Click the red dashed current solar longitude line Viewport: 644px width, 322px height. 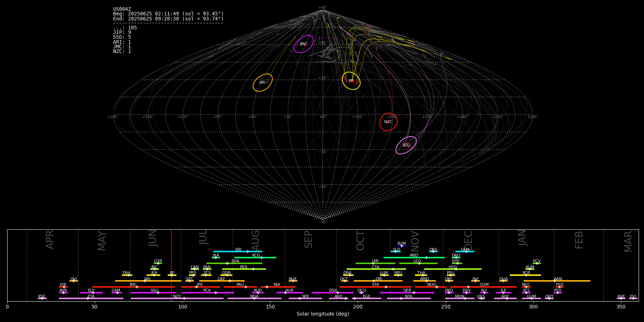pyautogui.click(x=171, y=265)
